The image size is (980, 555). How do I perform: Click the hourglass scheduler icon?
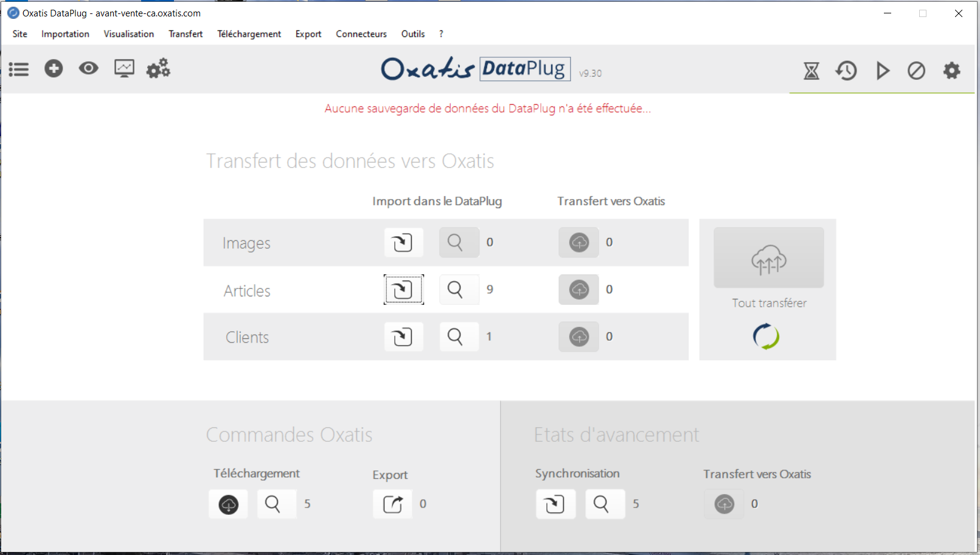[811, 71]
